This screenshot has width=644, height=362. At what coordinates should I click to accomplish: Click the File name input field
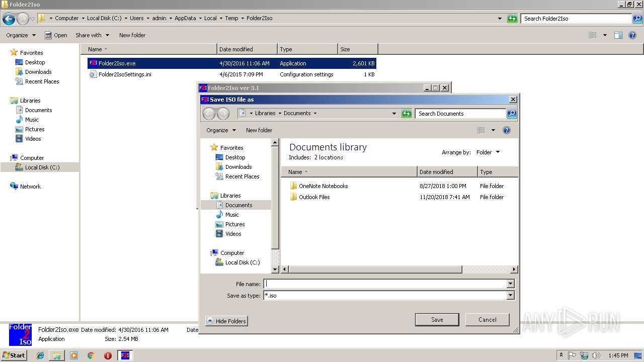click(385, 284)
